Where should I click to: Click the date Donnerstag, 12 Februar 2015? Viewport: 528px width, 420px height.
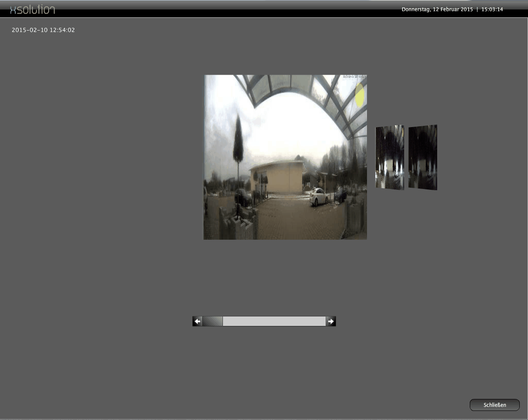tap(437, 9)
